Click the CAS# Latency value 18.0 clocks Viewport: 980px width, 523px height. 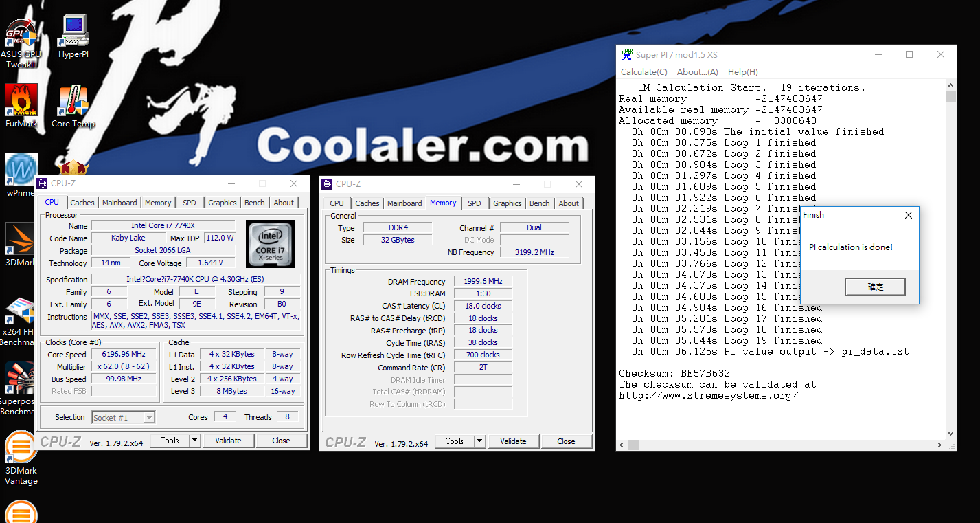pyautogui.click(x=483, y=306)
